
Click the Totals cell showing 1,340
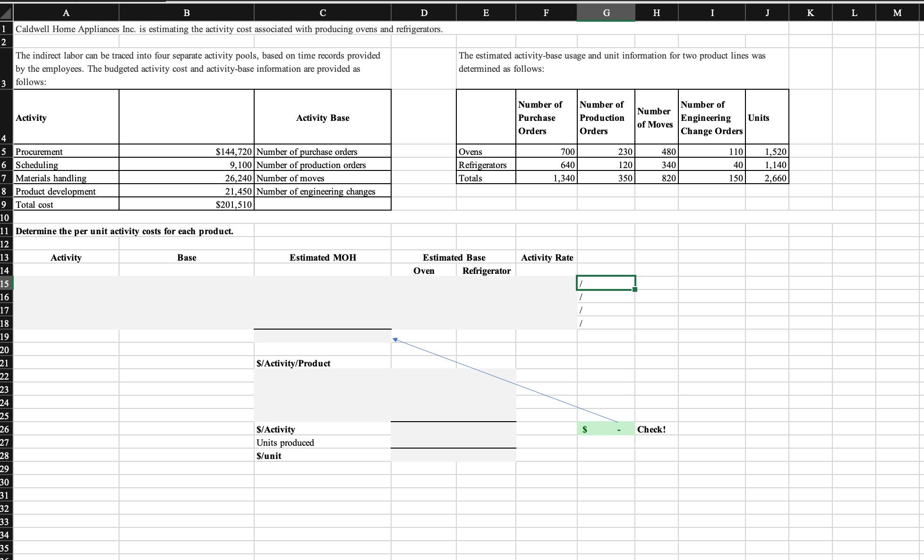point(546,178)
